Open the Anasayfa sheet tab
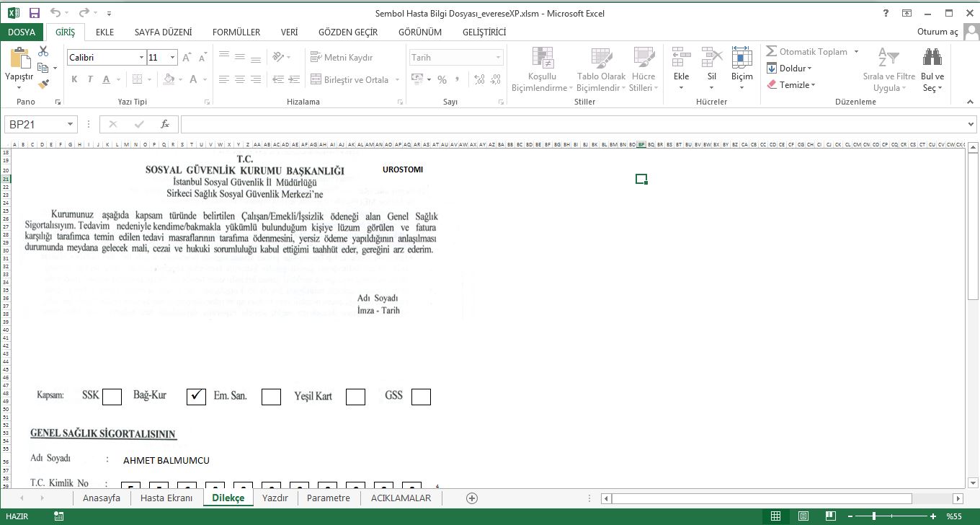This screenshot has height=525, width=980. click(x=102, y=498)
